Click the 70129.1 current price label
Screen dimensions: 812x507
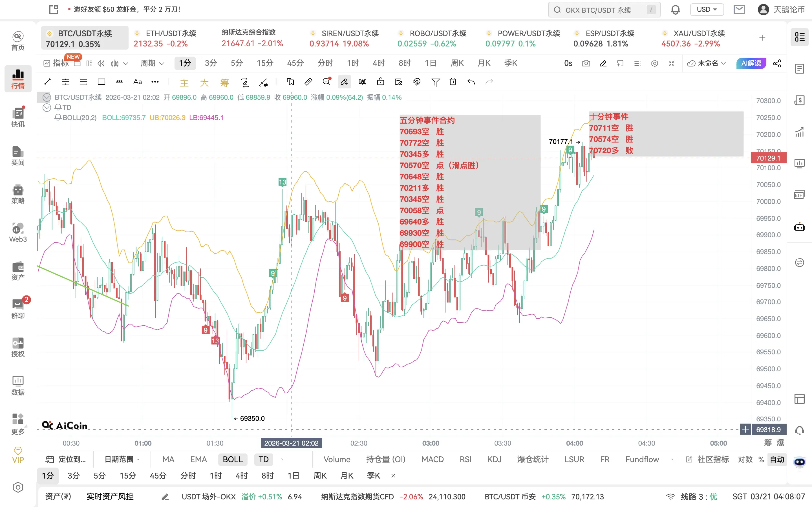click(768, 158)
